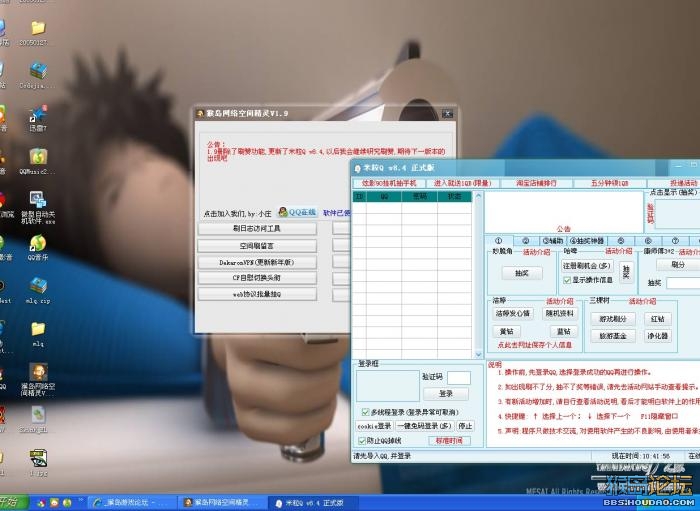Image resolution: width=700 pixels, height=511 pixels.
Task: Close the 猴岛网络空间精灵V1.9 window
Action: tap(447, 113)
